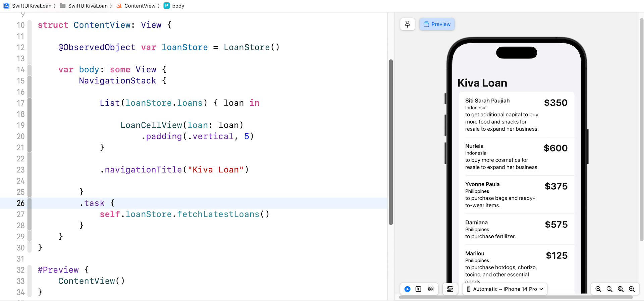This screenshot has height=301, width=644.
Task: Click the Swift file icon in breadcrumb
Action: point(119,6)
